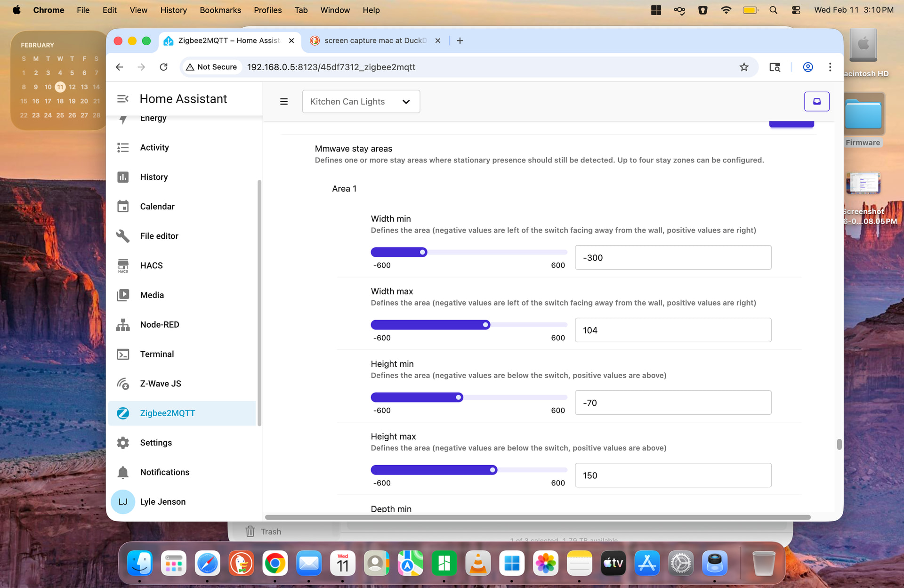904x588 pixels.
Task: Click the Height min value field
Action: pos(673,403)
